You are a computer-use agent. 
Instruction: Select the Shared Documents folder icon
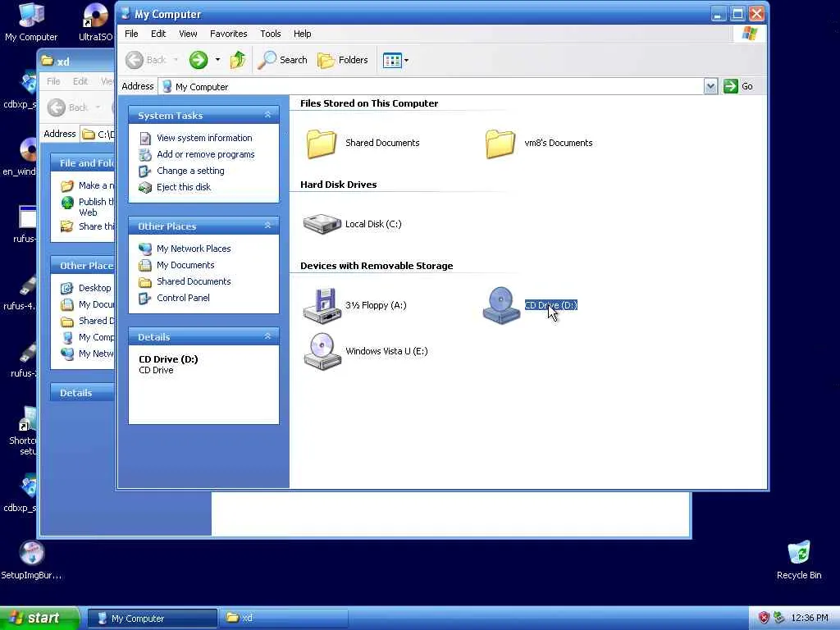pyautogui.click(x=322, y=143)
